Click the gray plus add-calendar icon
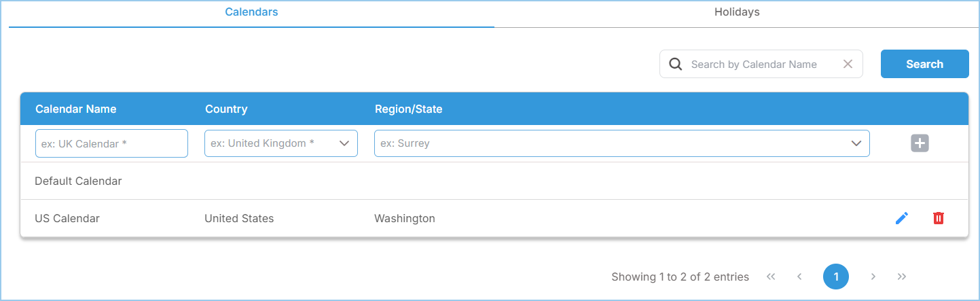Image resolution: width=980 pixels, height=301 pixels. click(920, 143)
